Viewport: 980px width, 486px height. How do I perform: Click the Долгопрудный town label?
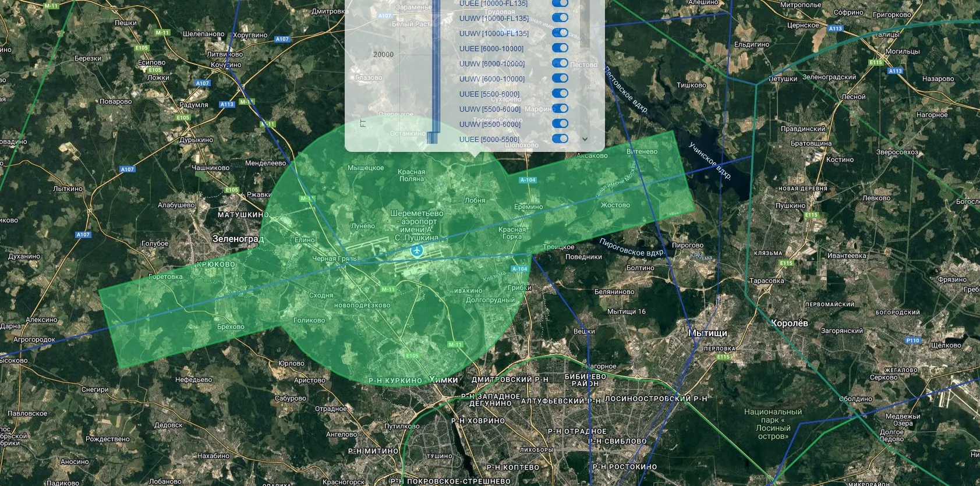point(490,300)
